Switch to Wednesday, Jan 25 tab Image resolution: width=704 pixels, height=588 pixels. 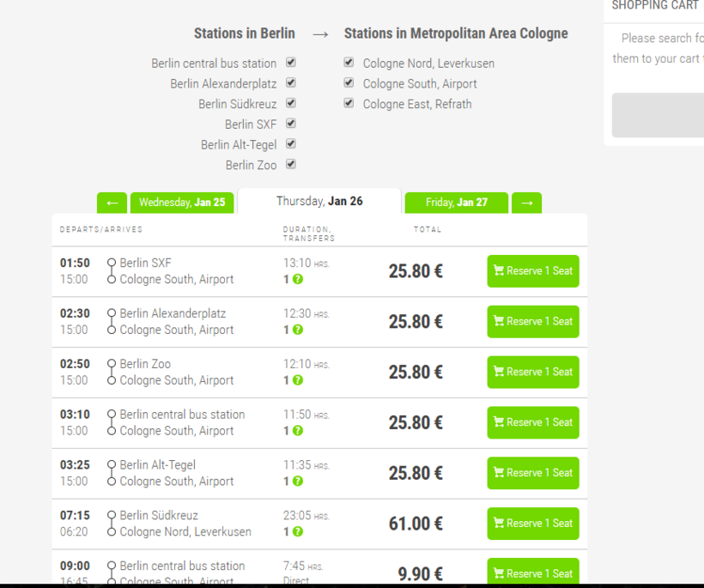(182, 203)
